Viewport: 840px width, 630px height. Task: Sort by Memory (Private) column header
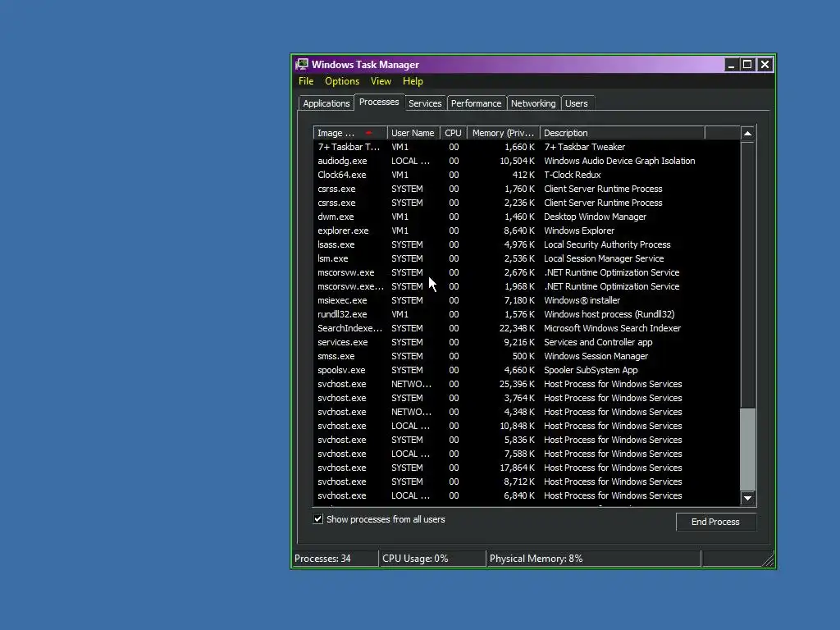click(504, 133)
